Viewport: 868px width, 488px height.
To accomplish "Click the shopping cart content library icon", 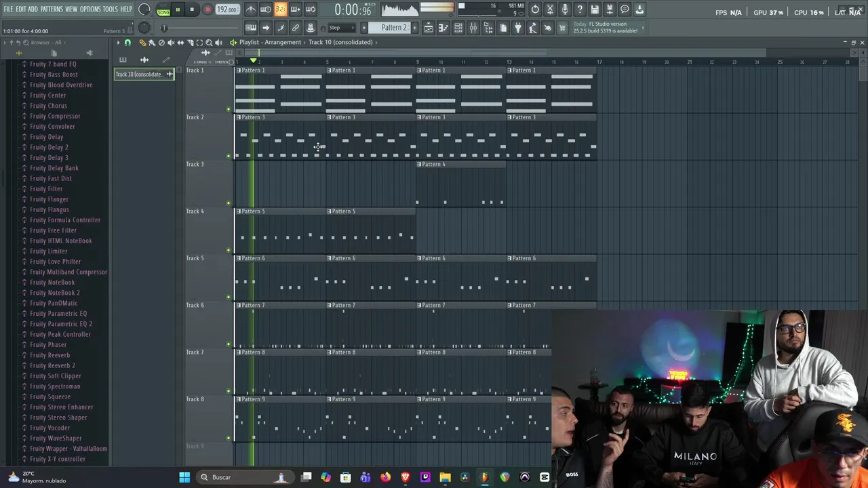I will [x=562, y=28].
